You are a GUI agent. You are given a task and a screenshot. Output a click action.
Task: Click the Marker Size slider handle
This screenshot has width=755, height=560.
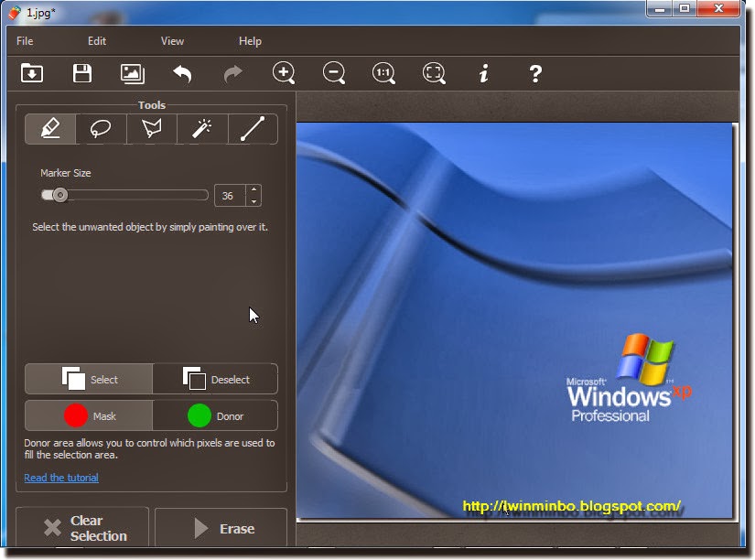pyautogui.click(x=60, y=195)
